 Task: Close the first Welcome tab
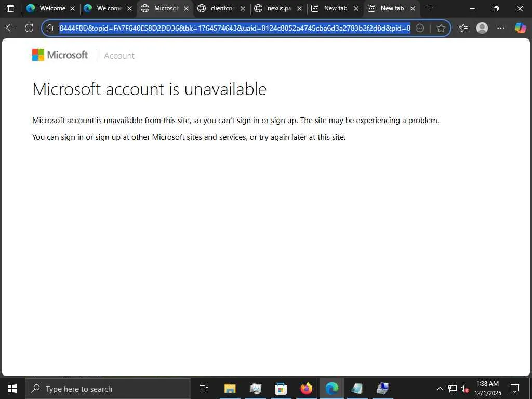(72, 9)
